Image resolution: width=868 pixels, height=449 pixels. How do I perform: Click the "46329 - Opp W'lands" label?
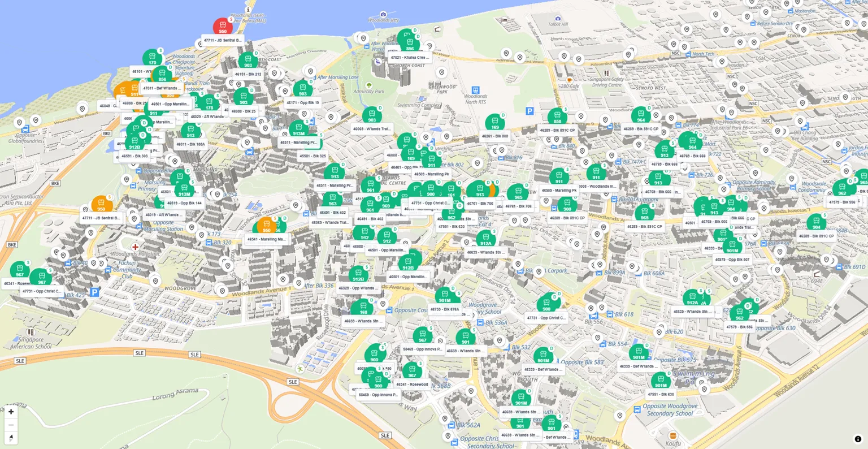click(x=358, y=288)
